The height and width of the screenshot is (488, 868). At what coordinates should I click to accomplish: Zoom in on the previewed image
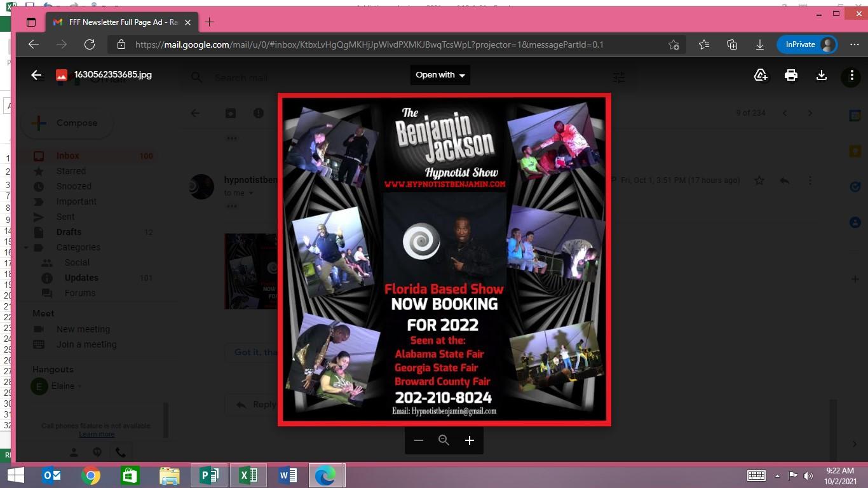[470, 440]
